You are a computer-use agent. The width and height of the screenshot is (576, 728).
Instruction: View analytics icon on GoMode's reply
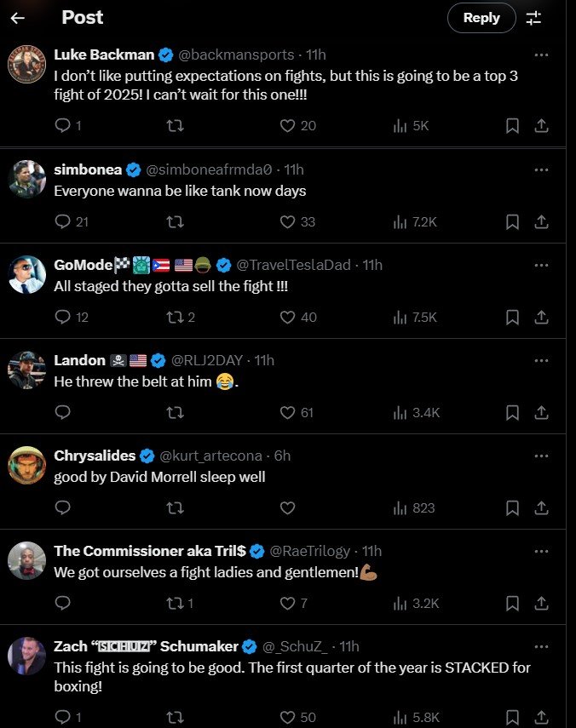[x=399, y=317]
